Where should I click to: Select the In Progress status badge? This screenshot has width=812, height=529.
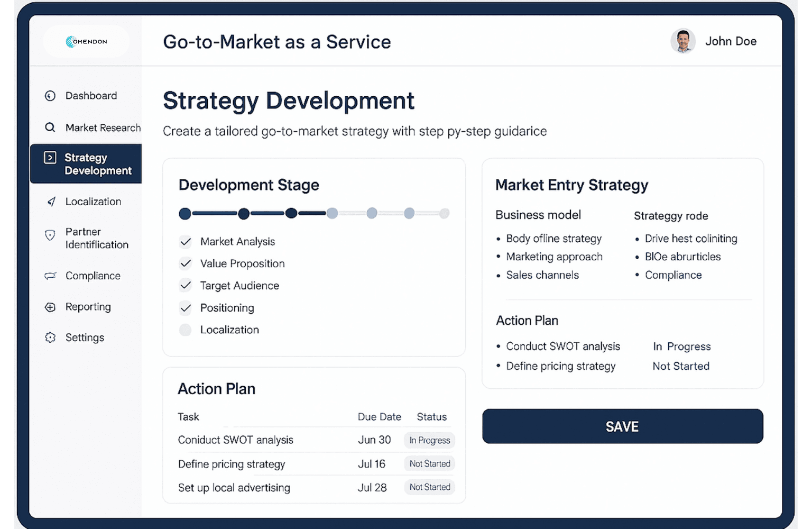pyautogui.click(x=429, y=440)
